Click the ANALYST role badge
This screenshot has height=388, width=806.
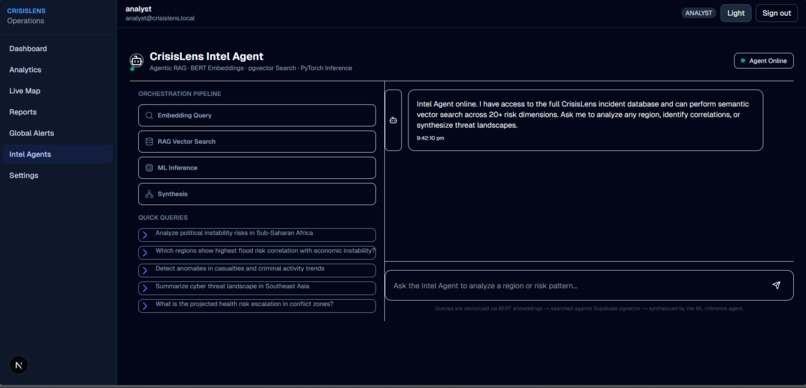[x=699, y=13]
